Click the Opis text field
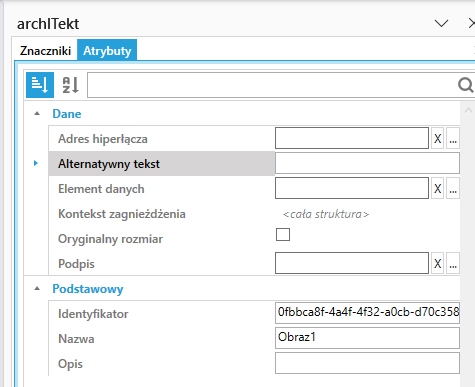This screenshot has height=387, width=475. point(367,363)
